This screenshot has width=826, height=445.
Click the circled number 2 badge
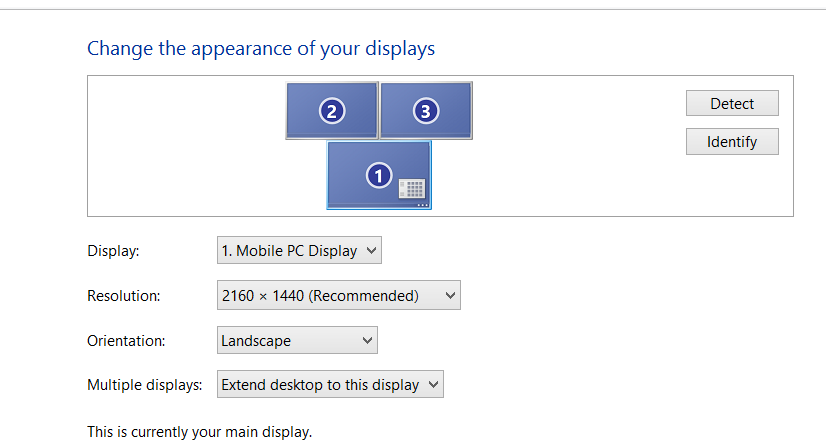(332, 111)
